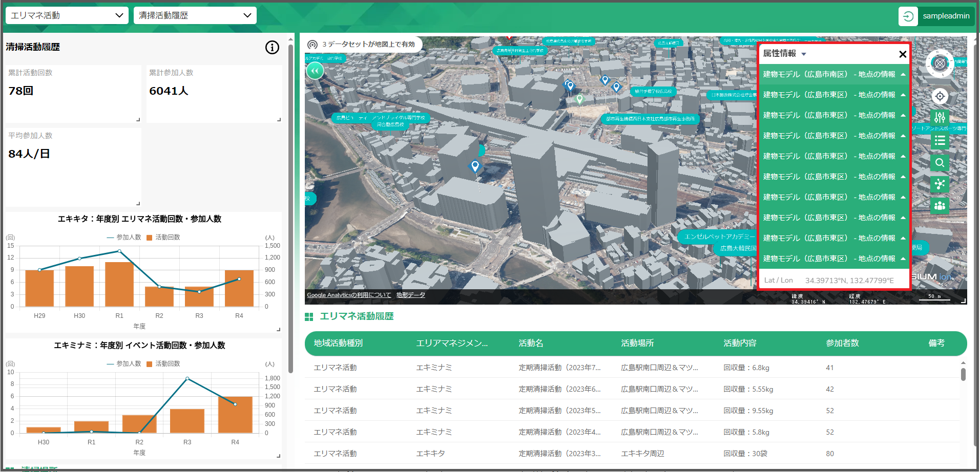The width and height of the screenshot is (980, 472).
Task: Click the network nodes icon on map toolbar
Action: pyautogui.click(x=940, y=184)
